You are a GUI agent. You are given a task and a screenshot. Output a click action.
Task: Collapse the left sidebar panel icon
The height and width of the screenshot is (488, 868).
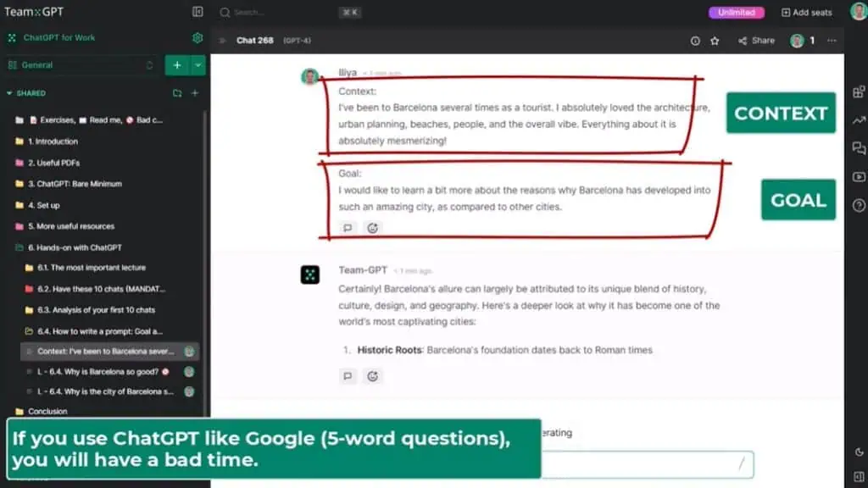click(x=198, y=12)
